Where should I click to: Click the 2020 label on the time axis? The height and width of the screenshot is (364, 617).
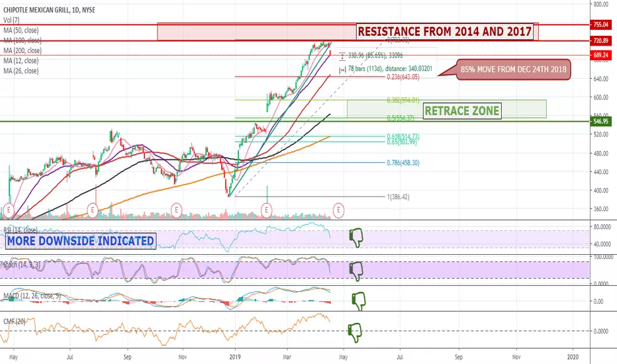click(573, 357)
